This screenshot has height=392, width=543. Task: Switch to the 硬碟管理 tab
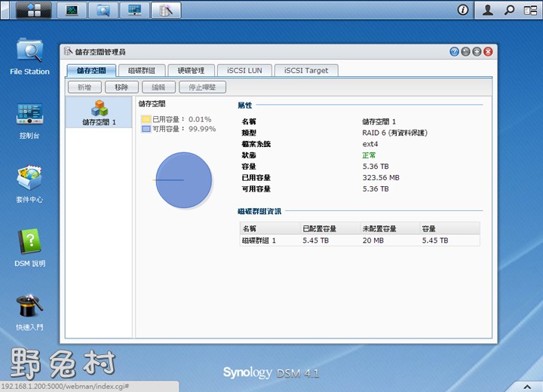tap(191, 70)
